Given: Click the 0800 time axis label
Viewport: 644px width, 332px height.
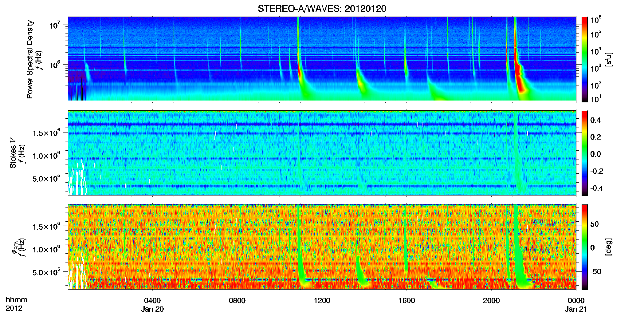Looking at the screenshot, I should coord(237,300).
